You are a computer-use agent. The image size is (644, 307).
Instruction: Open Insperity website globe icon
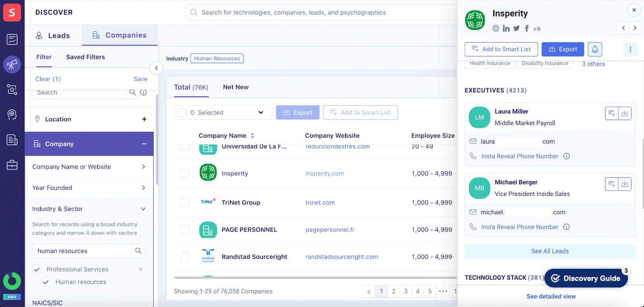point(496,28)
